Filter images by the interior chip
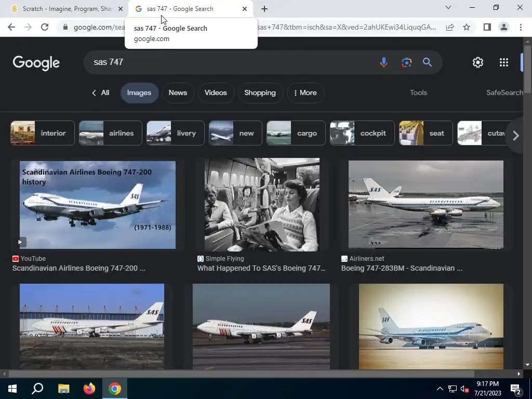532x399 pixels. pos(43,133)
